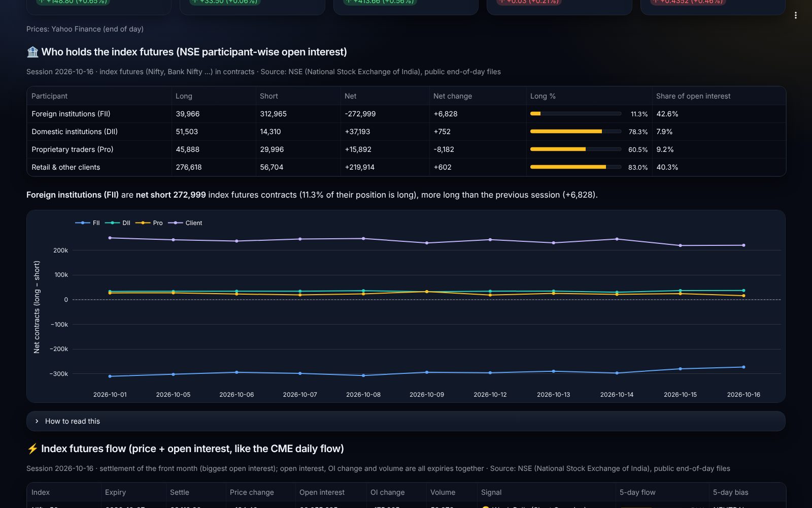Viewport: 812px width, 508px height.
Task: Open the three-dot options menu
Action: [x=795, y=15]
